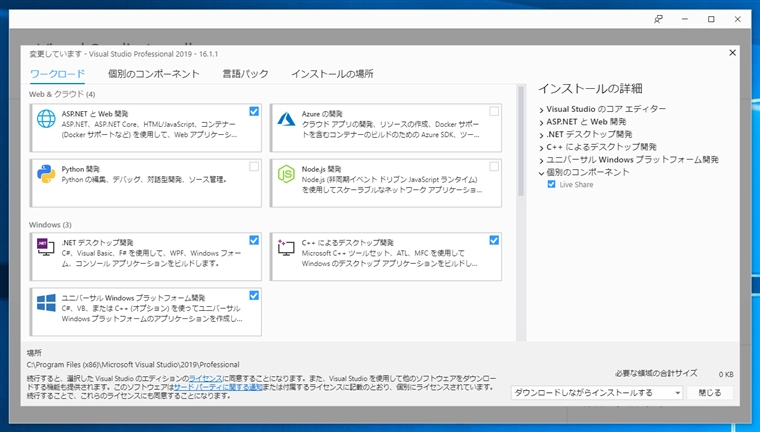Switch to the 言語パック tab
This screenshot has height=432, width=760.
point(245,74)
